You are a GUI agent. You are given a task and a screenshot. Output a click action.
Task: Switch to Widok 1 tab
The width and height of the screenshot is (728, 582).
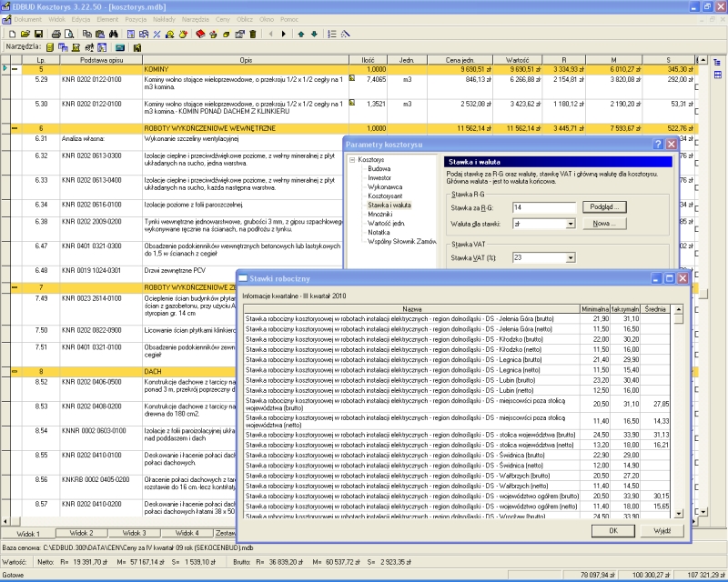28,534
